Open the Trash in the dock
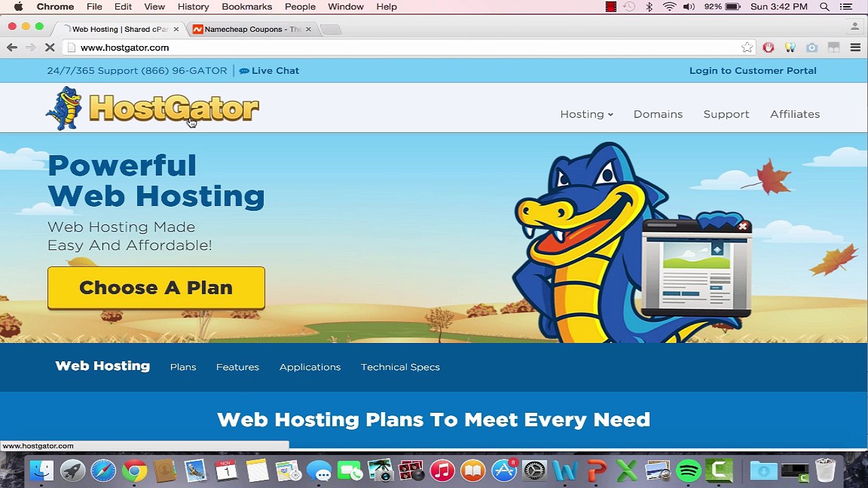The height and width of the screenshot is (488, 868). pos(825,470)
